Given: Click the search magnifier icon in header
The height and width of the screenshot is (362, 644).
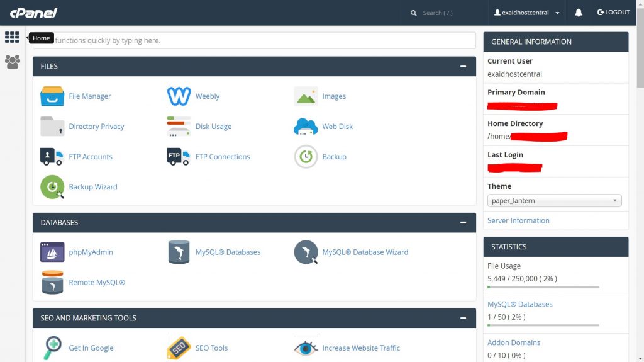Looking at the screenshot, I should pyautogui.click(x=413, y=13).
